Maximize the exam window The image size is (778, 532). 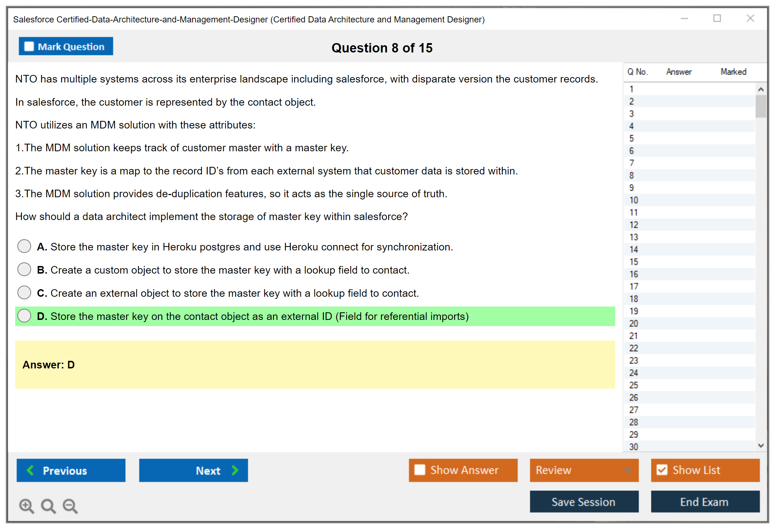(717, 18)
